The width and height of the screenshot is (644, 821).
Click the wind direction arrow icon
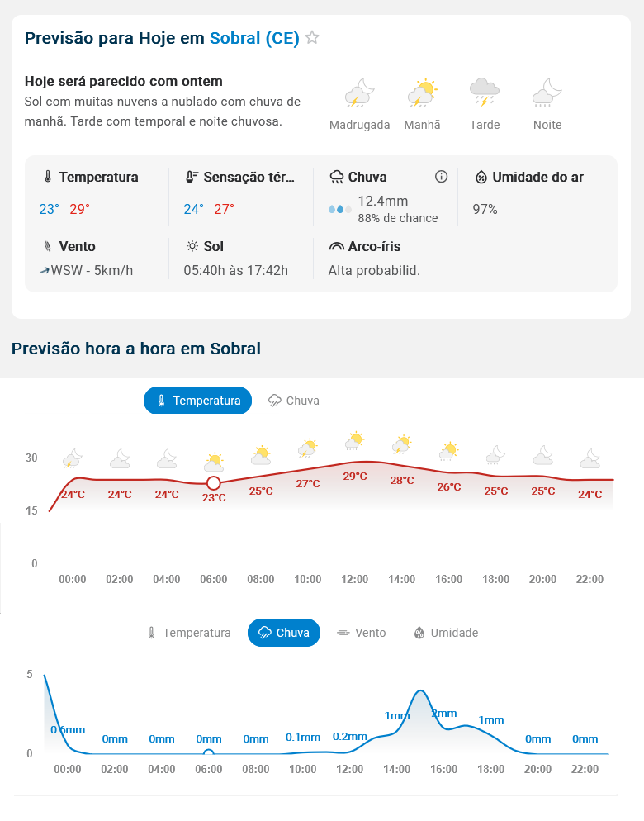(x=45, y=270)
